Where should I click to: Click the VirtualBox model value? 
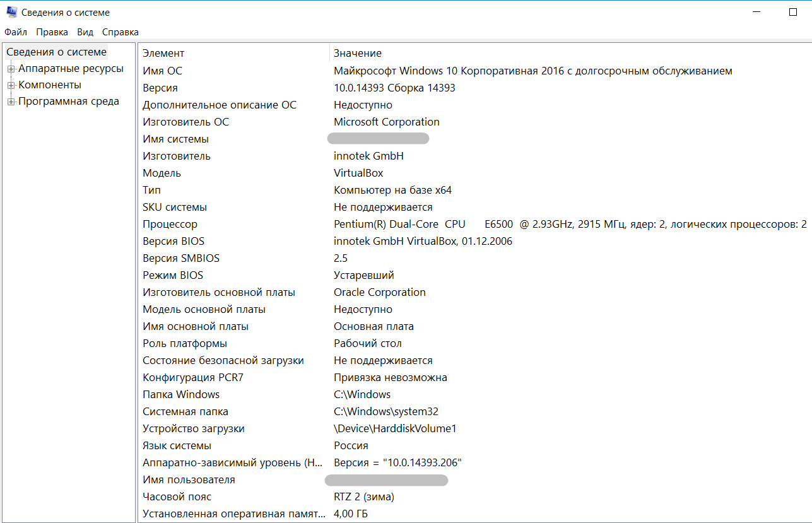(x=358, y=173)
